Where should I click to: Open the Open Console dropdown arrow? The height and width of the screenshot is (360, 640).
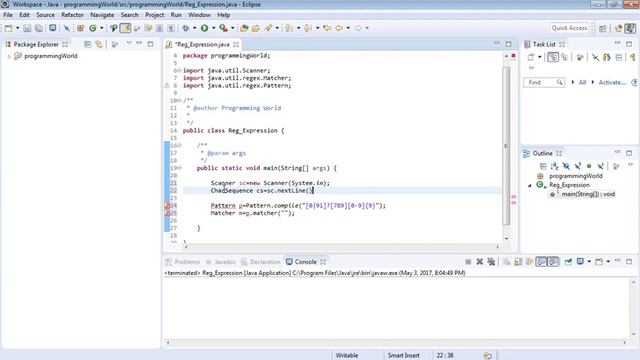pyautogui.click(x=608, y=262)
